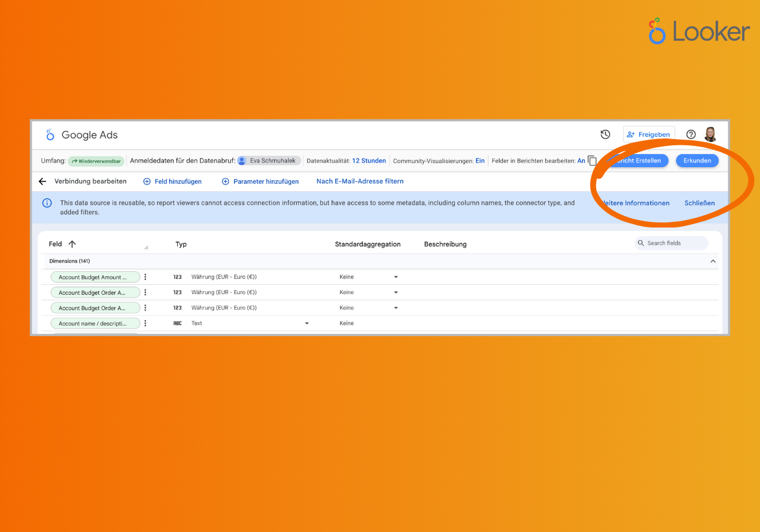Image resolution: width=760 pixels, height=532 pixels.
Task: Open three-dot menu for Account Budget Amount
Action: click(x=145, y=277)
